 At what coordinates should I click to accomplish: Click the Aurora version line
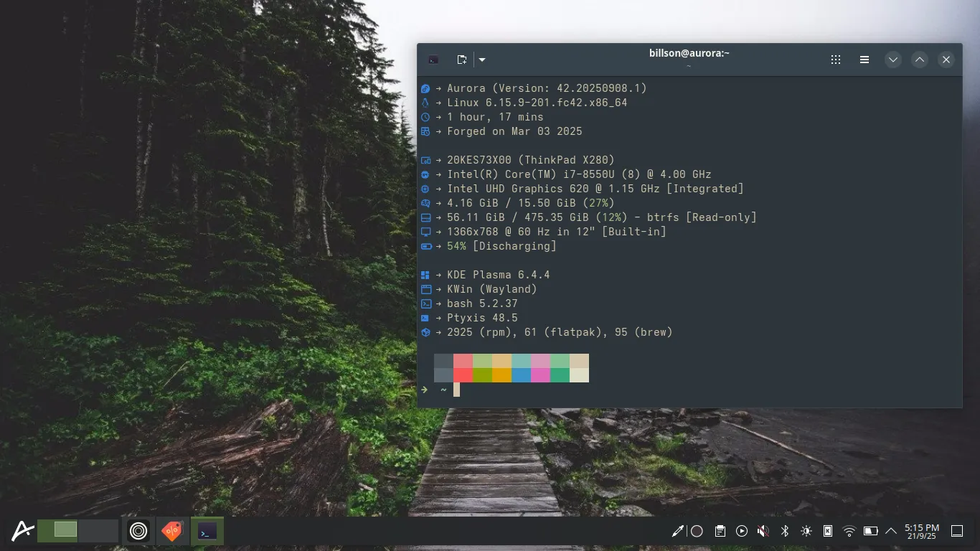pos(547,88)
